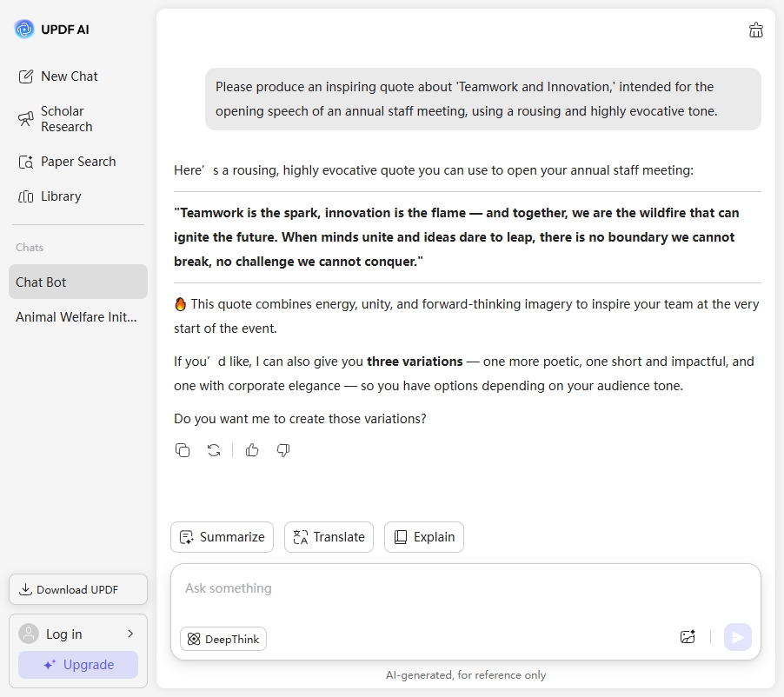This screenshot has height=697, width=784.
Task: Regenerate the AI response
Action: 214,450
